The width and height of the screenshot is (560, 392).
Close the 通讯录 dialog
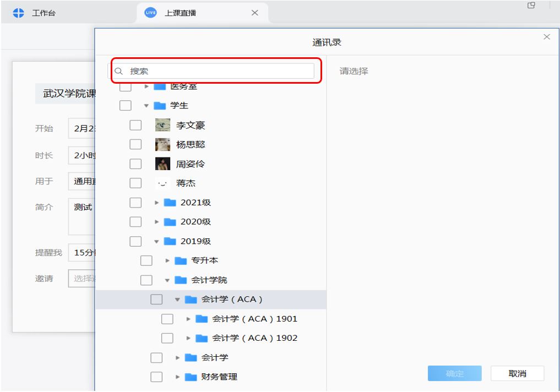pyautogui.click(x=546, y=37)
